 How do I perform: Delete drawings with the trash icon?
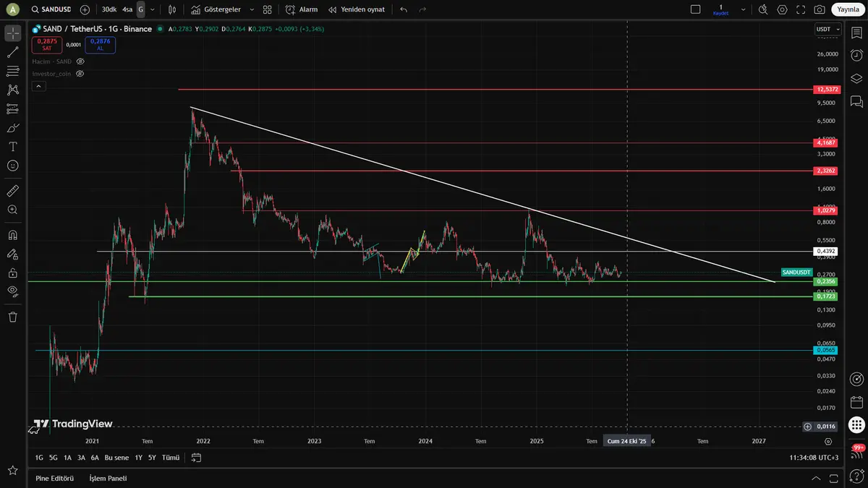click(12, 317)
